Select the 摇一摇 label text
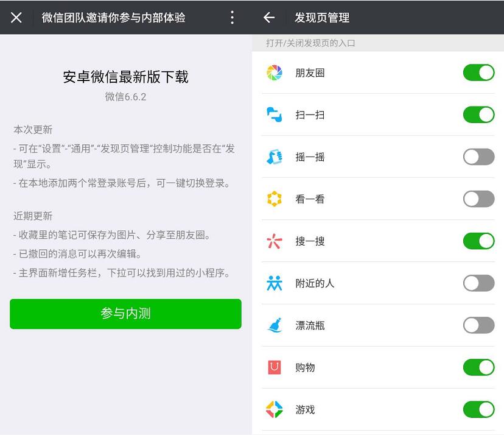504x435 pixels. point(310,157)
